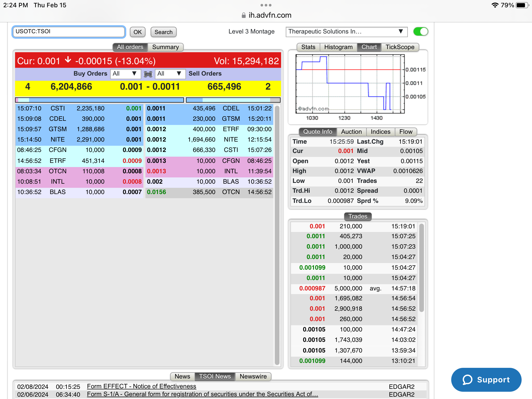Open the Auction tab

click(x=351, y=132)
